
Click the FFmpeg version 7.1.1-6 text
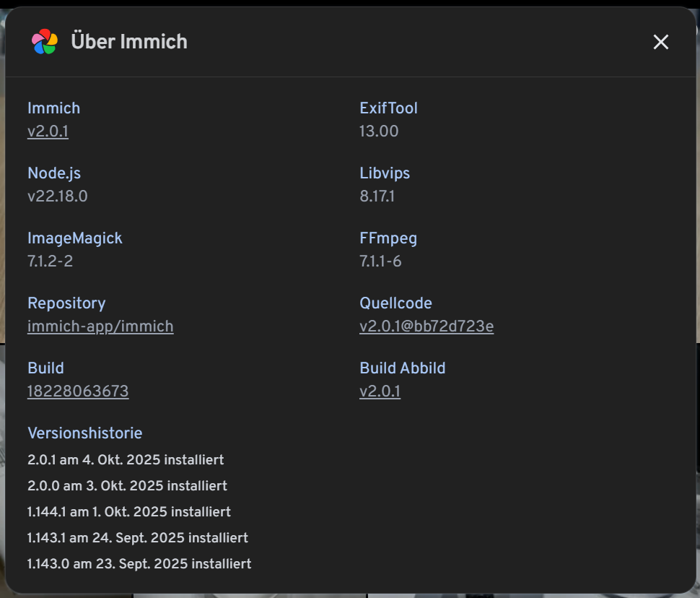coord(380,261)
